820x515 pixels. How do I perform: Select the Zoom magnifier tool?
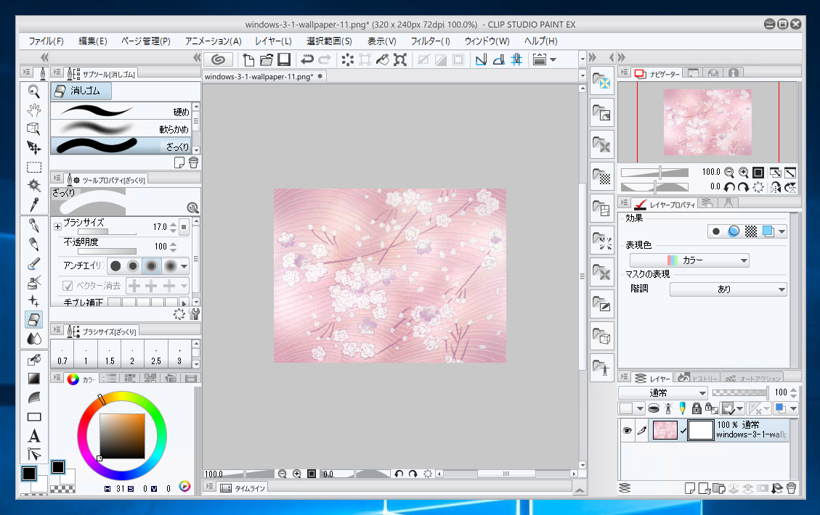(34, 91)
